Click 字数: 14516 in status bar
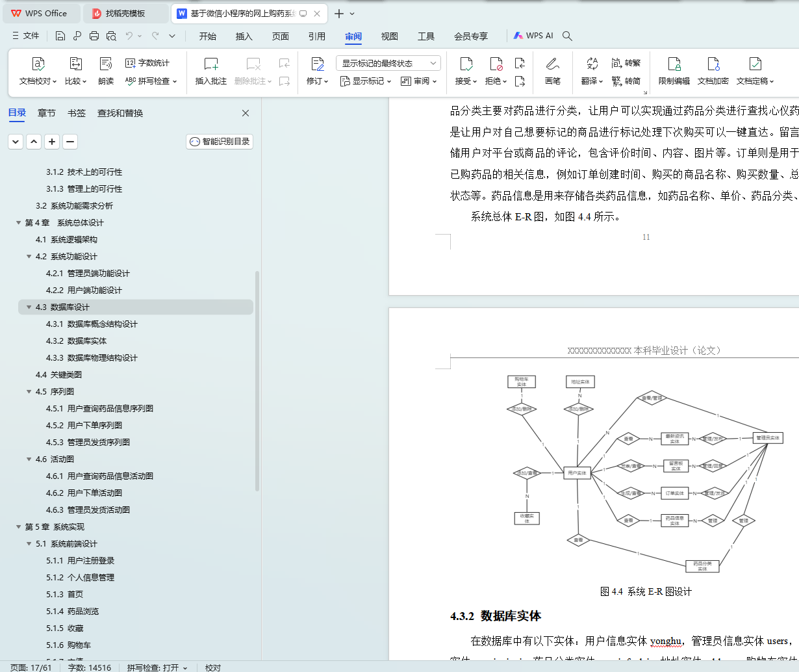The height and width of the screenshot is (672, 799). [90, 667]
